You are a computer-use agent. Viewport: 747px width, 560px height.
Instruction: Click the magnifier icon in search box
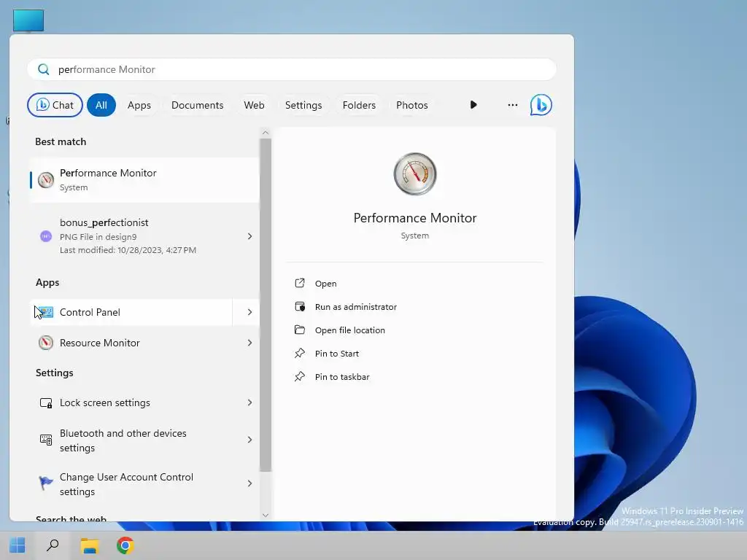(x=43, y=69)
